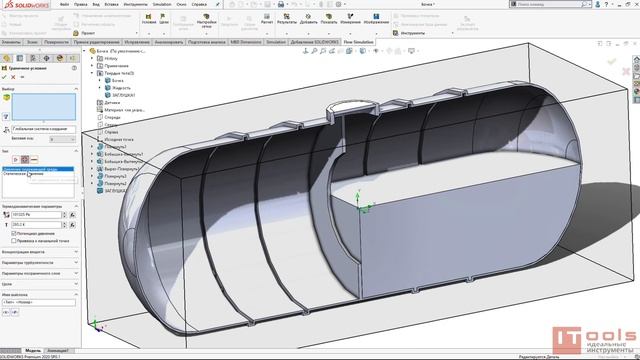Click Результаты ribbon button
Screen dimensions: 640x360
(x=287, y=19)
